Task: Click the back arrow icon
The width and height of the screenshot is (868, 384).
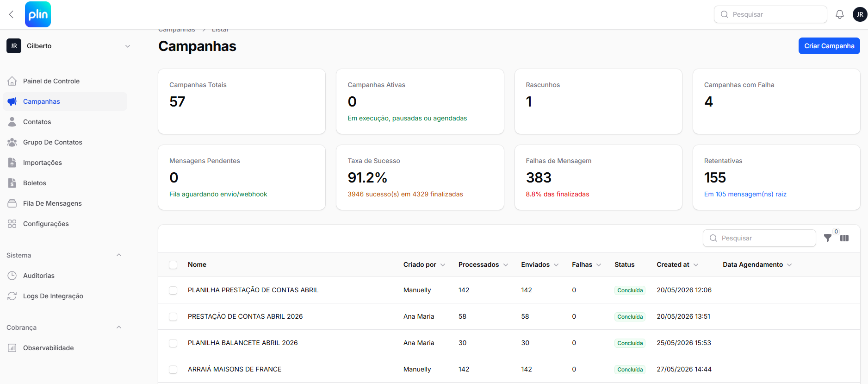Action: pos(12,14)
